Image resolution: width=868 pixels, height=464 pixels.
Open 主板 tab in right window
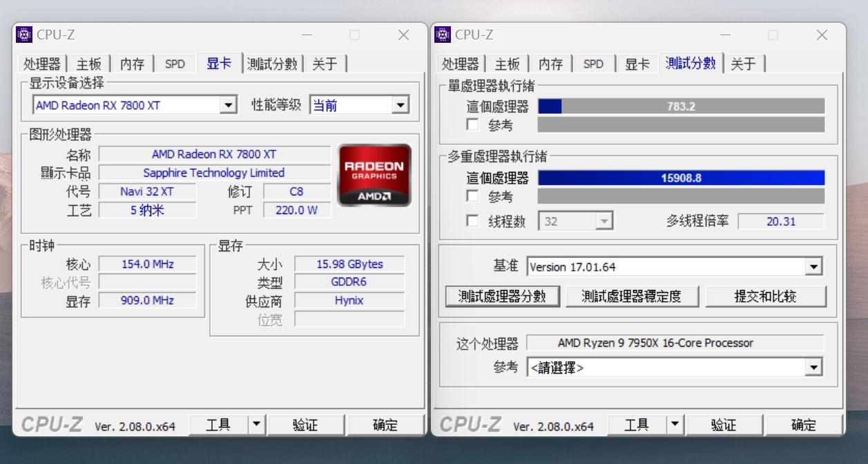[x=507, y=64]
